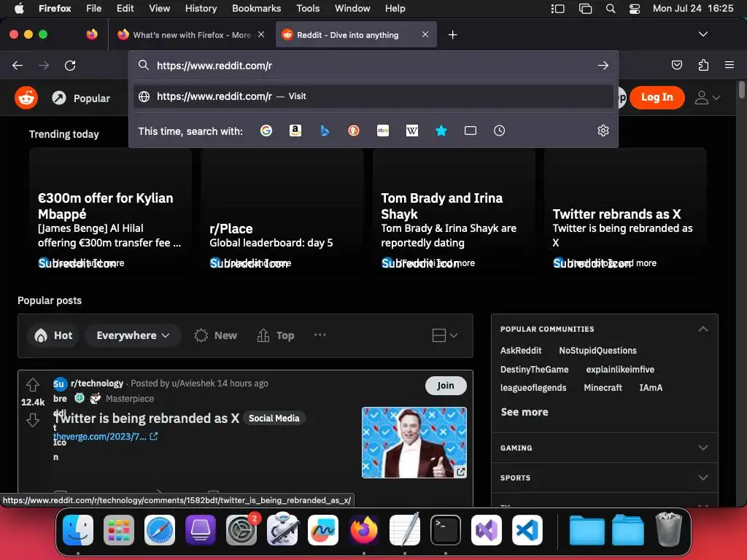This screenshot has width=747, height=560.
Task: Open the Tools menu
Action: (x=308, y=9)
